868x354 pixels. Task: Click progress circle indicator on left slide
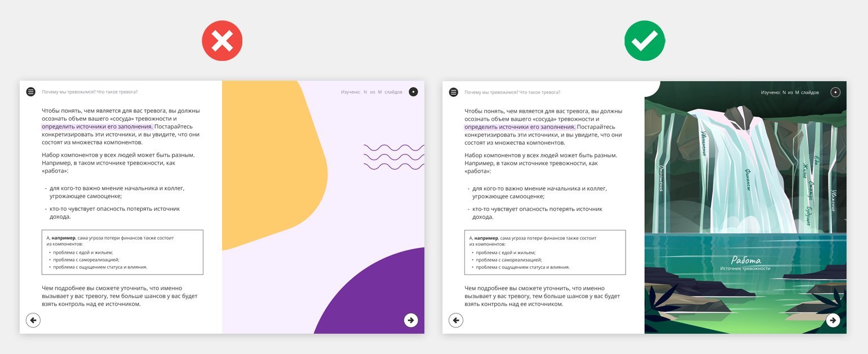413,92
